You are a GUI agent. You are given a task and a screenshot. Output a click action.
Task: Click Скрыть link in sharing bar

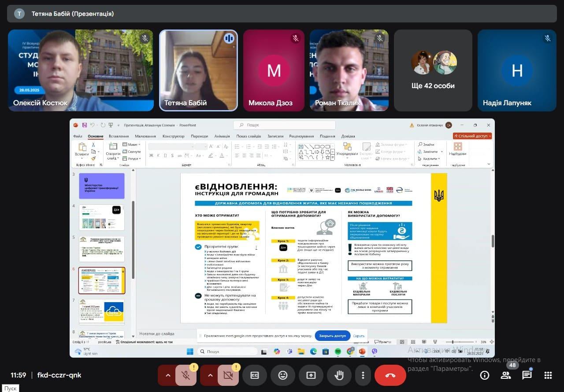tap(359, 336)
